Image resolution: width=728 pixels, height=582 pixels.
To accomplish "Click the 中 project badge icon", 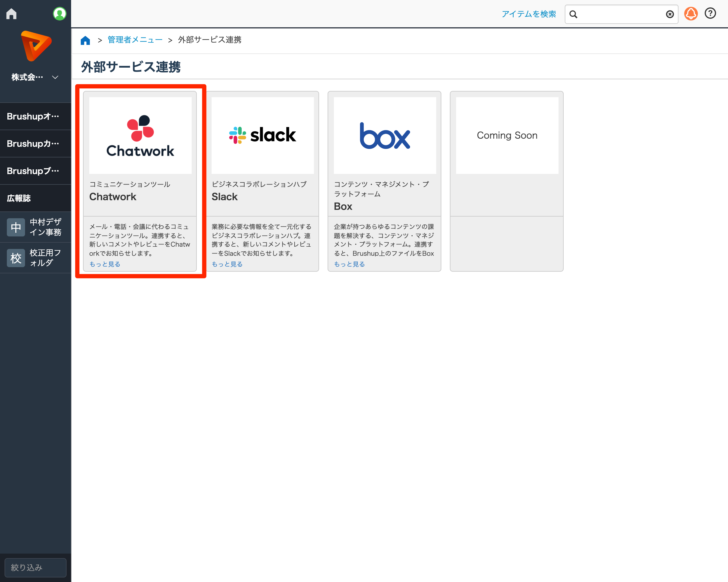I will click(x=16, y=227).
